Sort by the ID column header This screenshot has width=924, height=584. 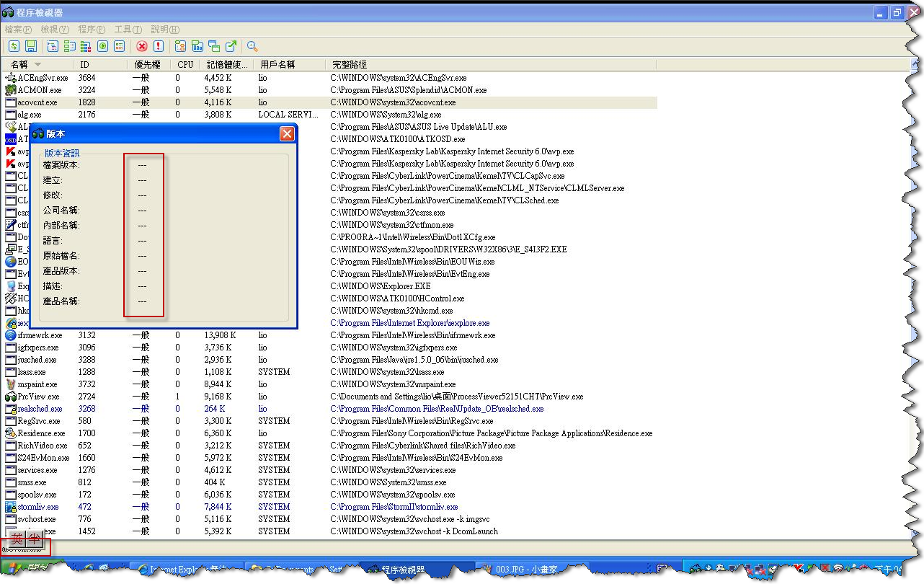102,65
